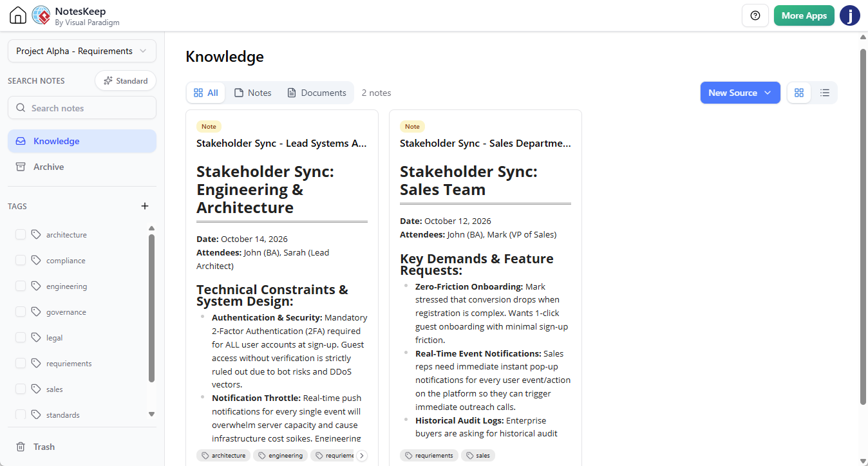Viewport: 868px width, 466px height.
Task: Click the add tag plus icon
Action: (x=145, y=206)
